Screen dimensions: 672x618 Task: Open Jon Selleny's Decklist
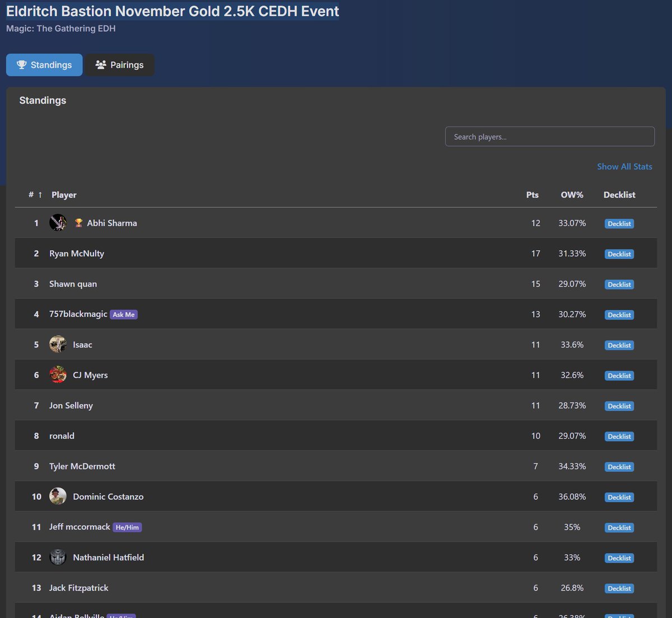pyautogui.click(x=619, y=406)
